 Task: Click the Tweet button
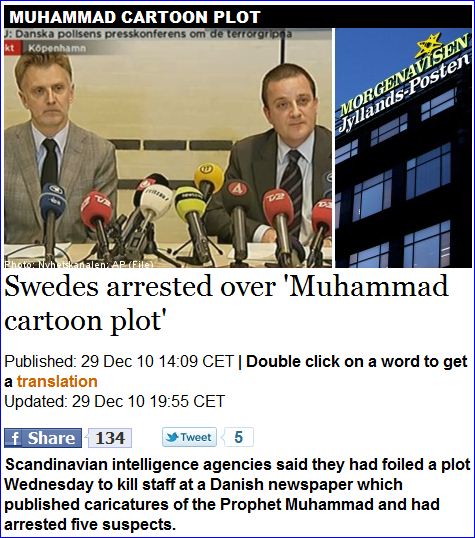tap(189, 437)
